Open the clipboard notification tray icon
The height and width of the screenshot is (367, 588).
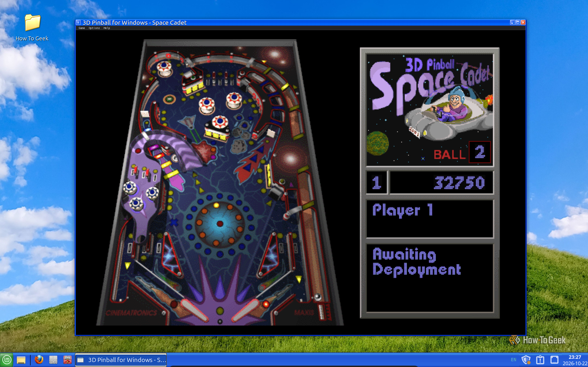click(x=540, y=360)
